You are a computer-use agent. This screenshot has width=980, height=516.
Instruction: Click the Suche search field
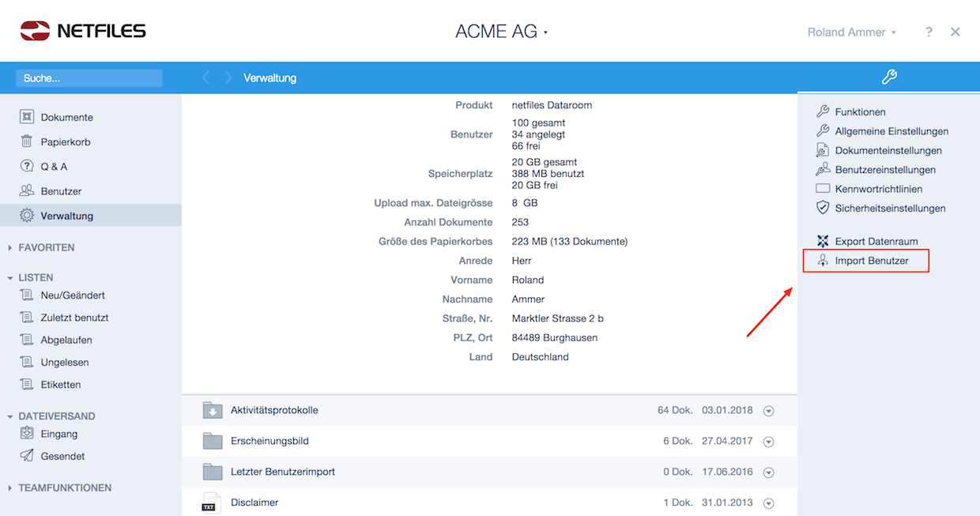(x=89, y=78)
